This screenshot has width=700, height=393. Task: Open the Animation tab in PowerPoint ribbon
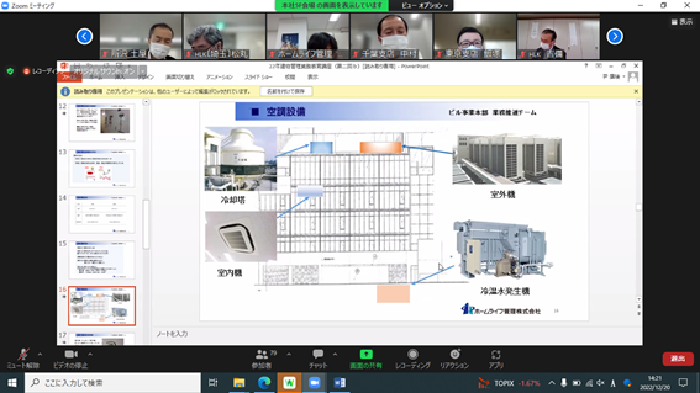219,77
